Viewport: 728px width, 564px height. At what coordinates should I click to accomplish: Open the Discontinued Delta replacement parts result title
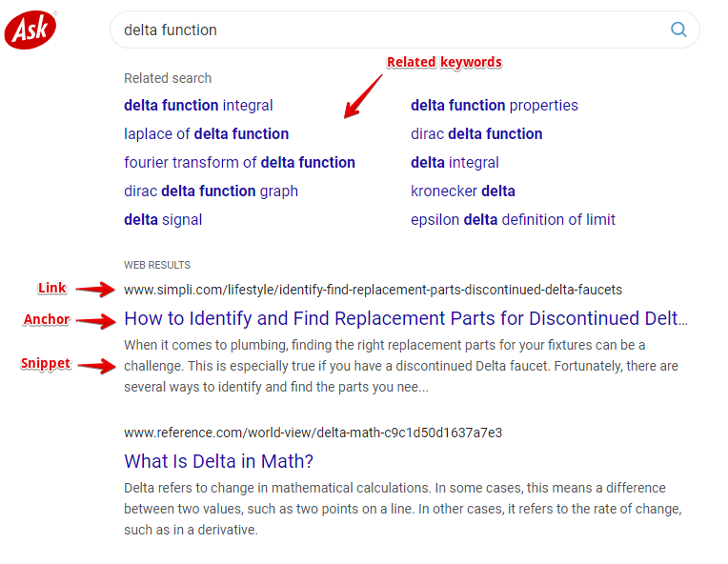pos(405,318)
